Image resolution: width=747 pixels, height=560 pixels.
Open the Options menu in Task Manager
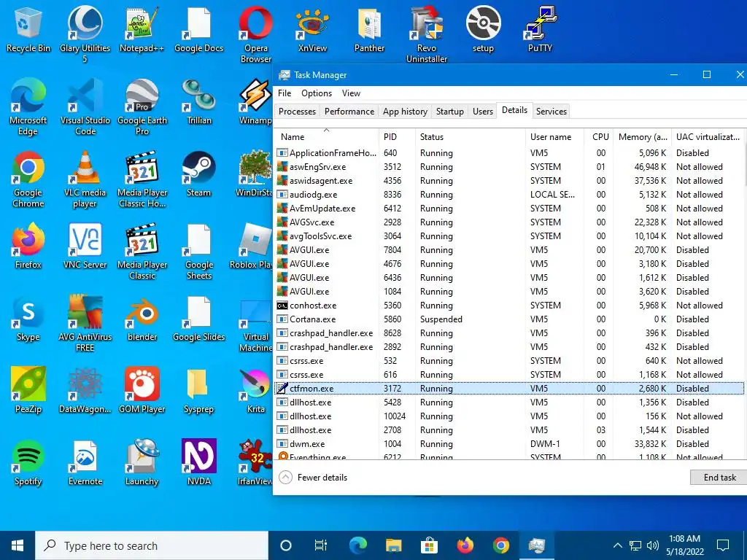317,93
